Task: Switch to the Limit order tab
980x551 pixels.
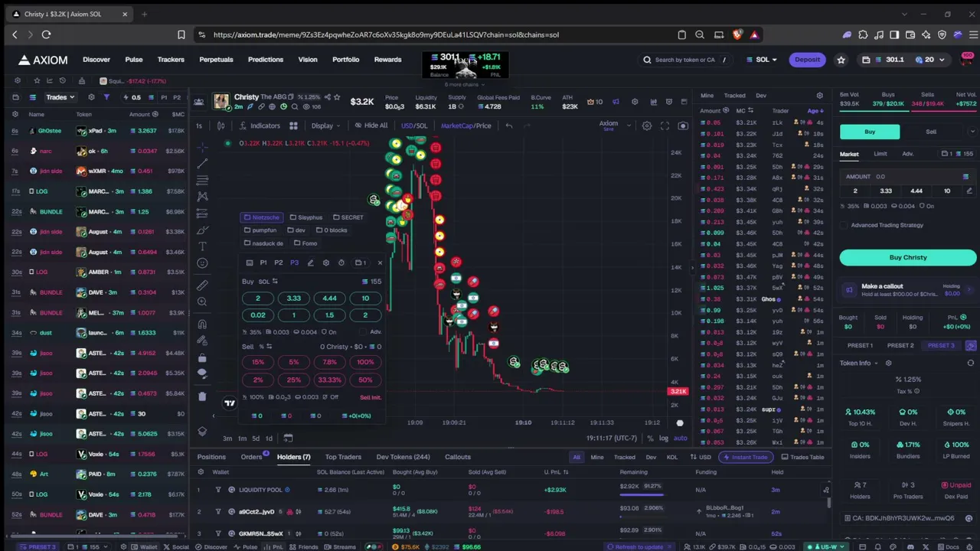Action: 880,154
